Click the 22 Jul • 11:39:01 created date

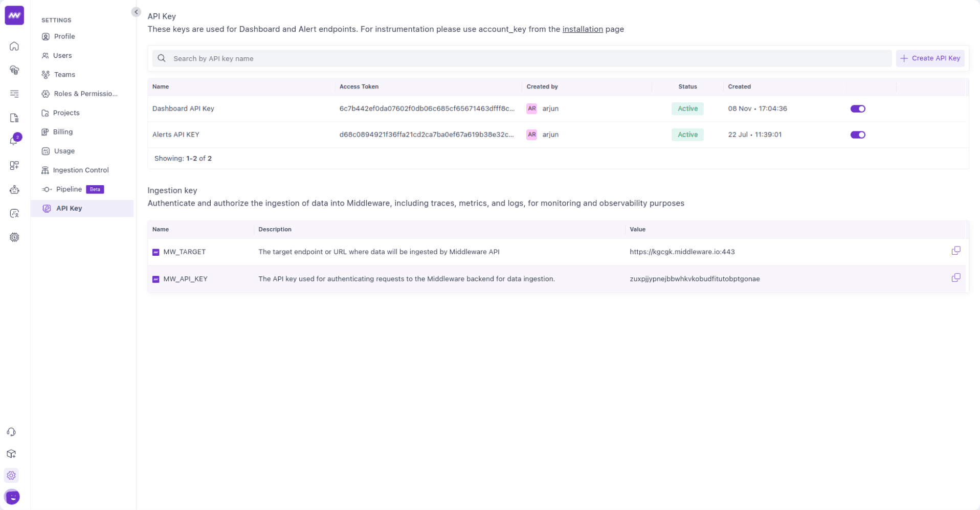click(x=754, y=135)
